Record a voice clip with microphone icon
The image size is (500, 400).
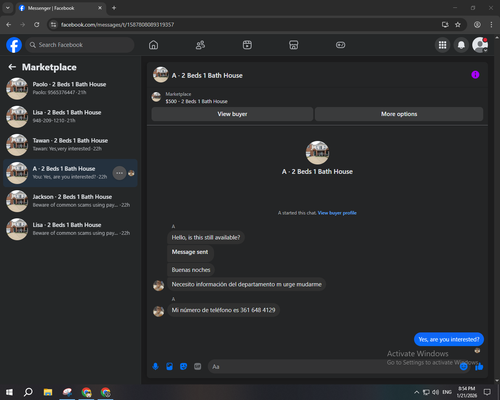point(155,367)
